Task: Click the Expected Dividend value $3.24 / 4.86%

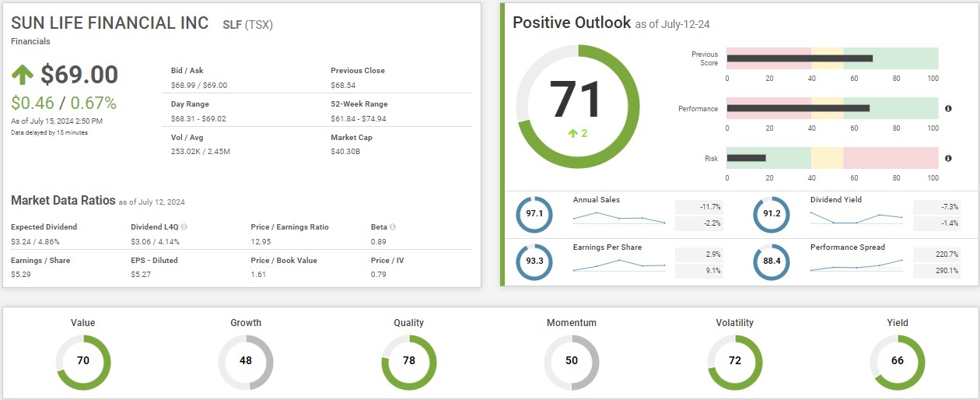Action: tap(36, 241)
